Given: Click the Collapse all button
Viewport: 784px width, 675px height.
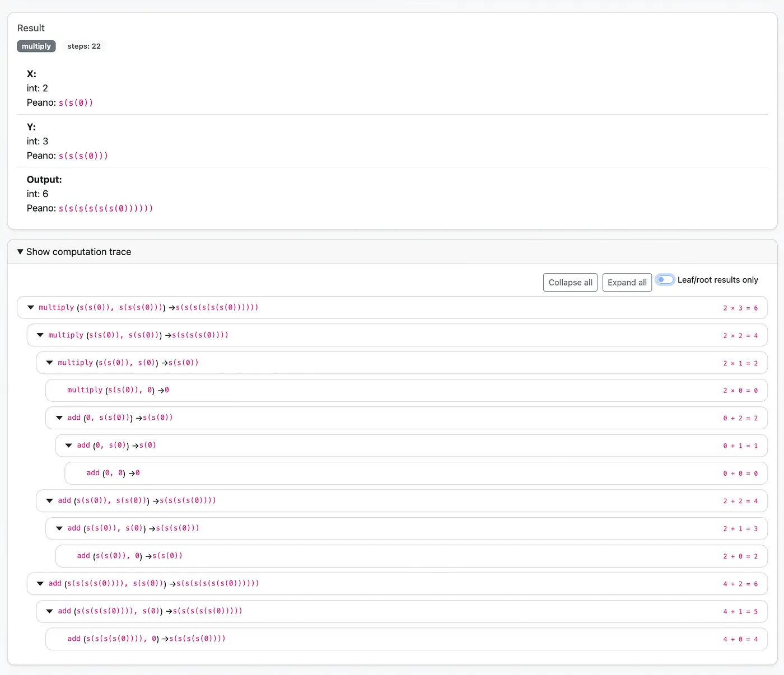Looking at the screenshot, I should (x=570, y=283).
